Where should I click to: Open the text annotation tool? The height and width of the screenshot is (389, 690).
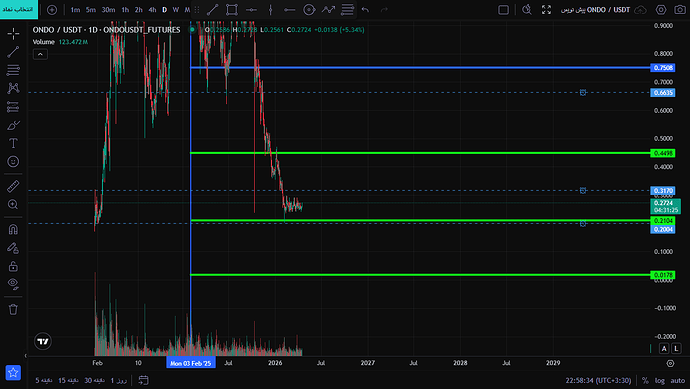tap(13, 143)
